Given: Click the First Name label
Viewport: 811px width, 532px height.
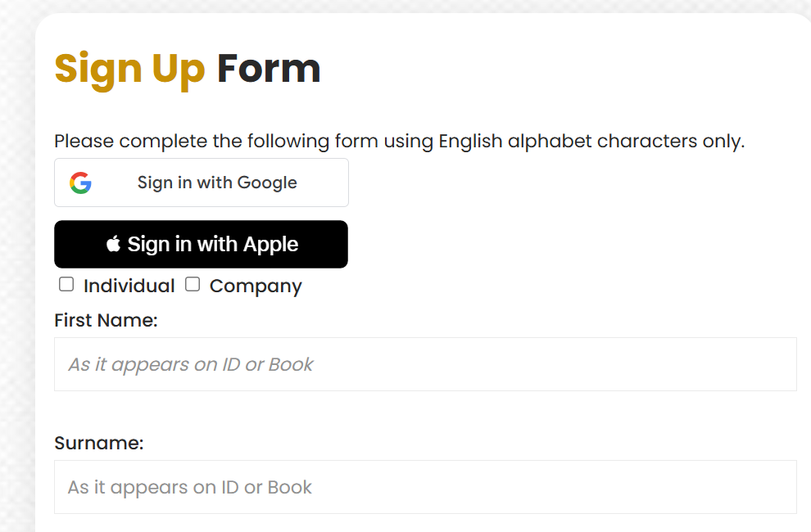Looking at the screenshot, I should [106, 320].
